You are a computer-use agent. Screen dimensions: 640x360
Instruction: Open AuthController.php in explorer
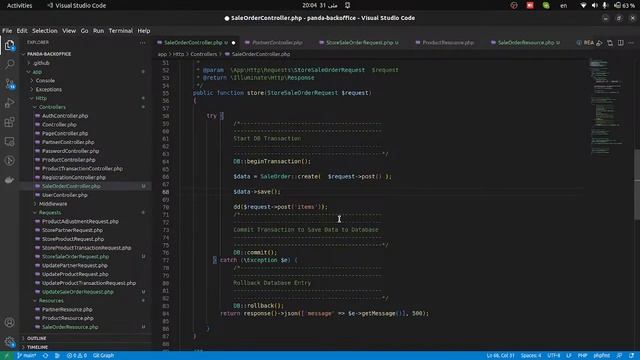coord(65,116)
